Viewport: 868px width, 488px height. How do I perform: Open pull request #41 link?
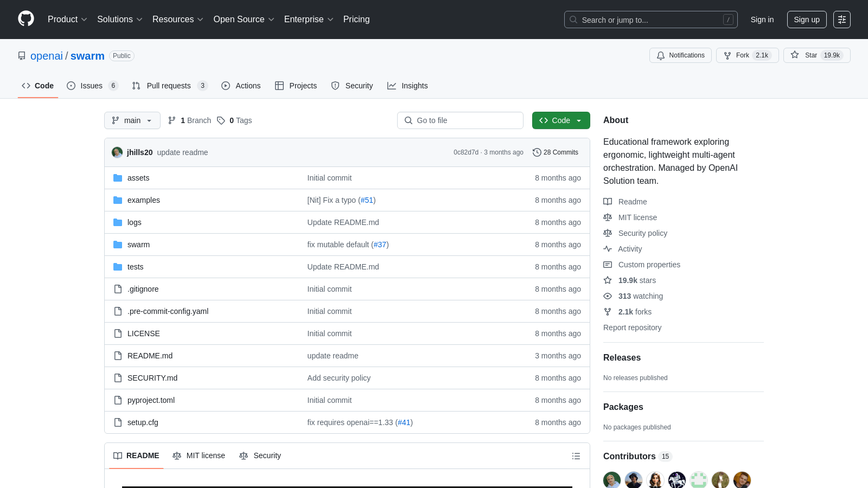pyautogui.click(x=404, y=422)
